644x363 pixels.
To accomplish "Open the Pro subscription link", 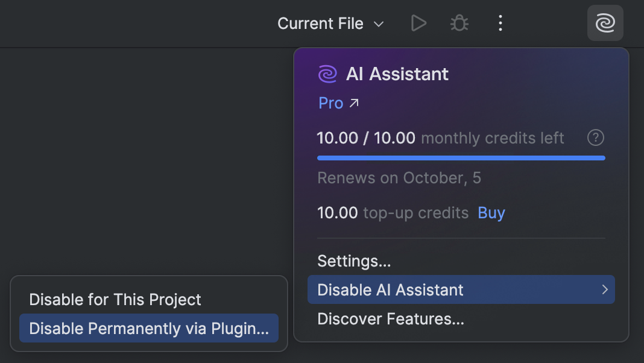I will [330, 103].
